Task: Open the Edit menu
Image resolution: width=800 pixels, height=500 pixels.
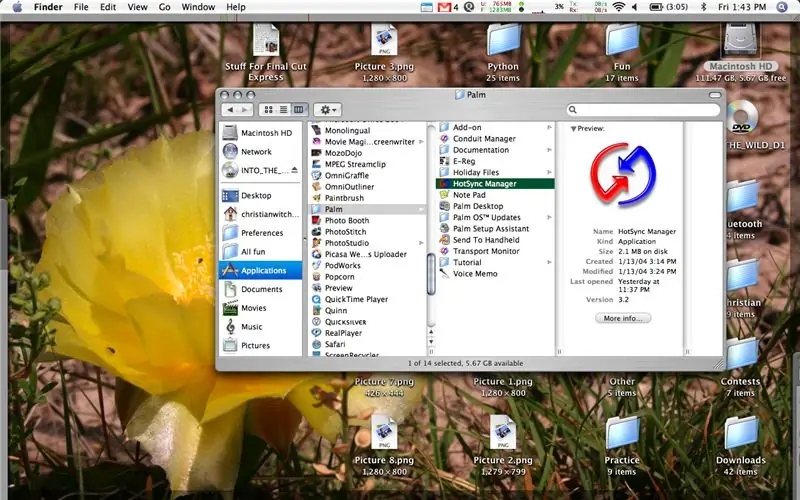Action: pyautogui.click(x=108, y=7)
